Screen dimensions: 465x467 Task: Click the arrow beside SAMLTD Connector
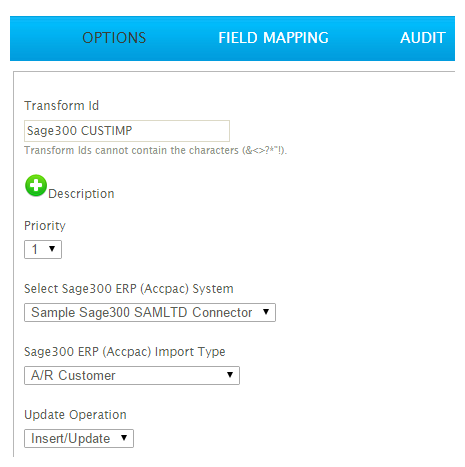[x=266, y=312]
